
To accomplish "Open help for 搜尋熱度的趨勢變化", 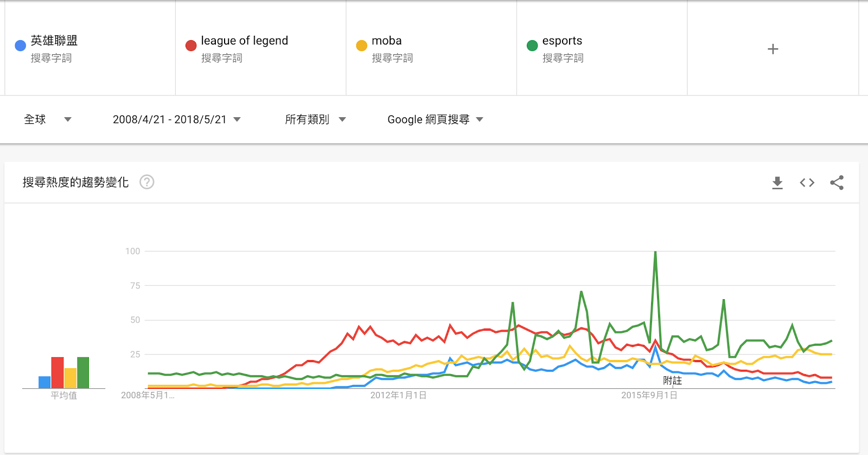I will 146,182.
